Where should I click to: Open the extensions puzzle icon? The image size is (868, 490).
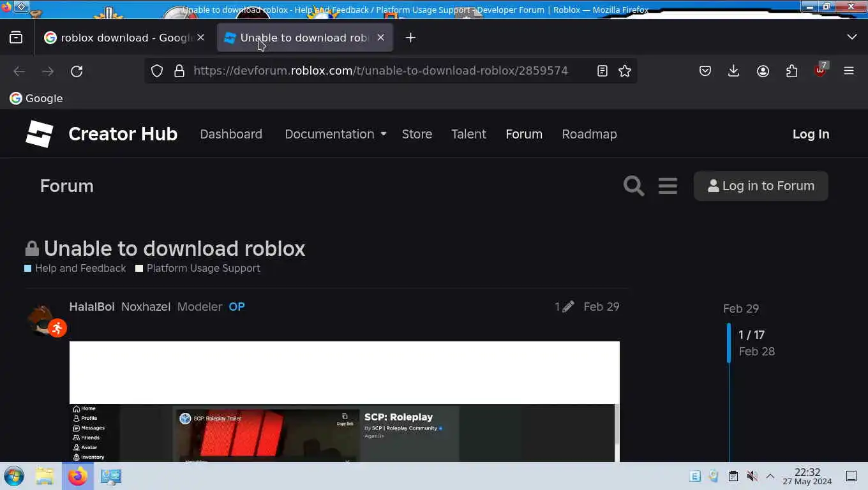pos(791,71)
